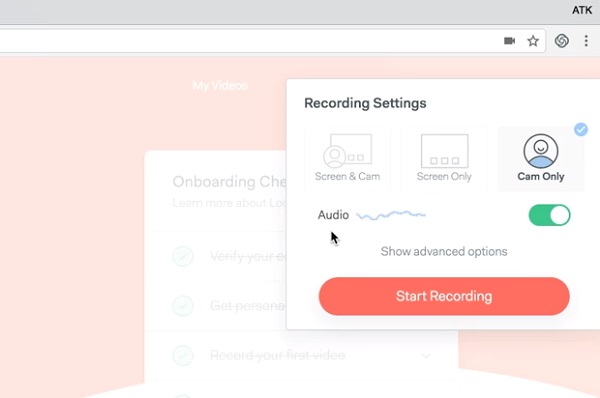Click the audio waveform level indicator
Viewport: 600px width, 398px height.
[391, 215]
